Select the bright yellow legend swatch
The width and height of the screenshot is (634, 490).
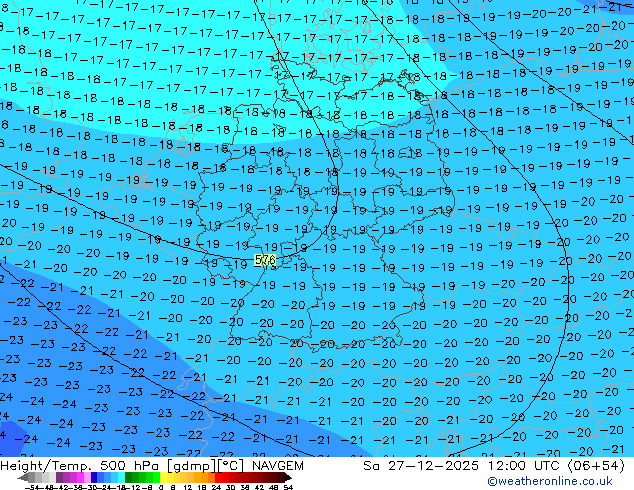point(163,478)
